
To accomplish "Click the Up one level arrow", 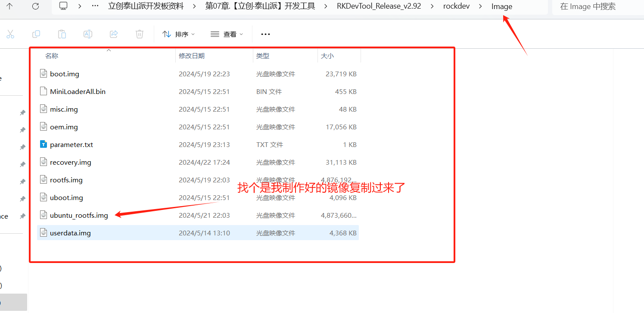I will (x=9, y=6).
